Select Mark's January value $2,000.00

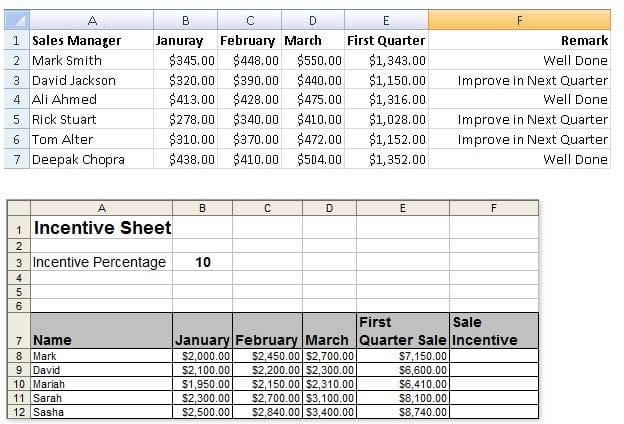tap(203, 355)
